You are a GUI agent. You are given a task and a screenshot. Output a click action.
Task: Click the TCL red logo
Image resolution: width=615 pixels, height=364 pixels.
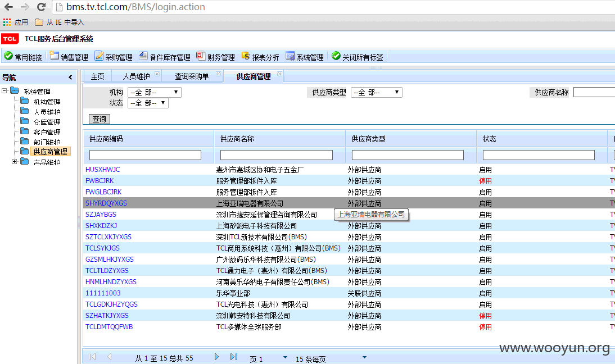pyautogui.click(x=10, y=39)
